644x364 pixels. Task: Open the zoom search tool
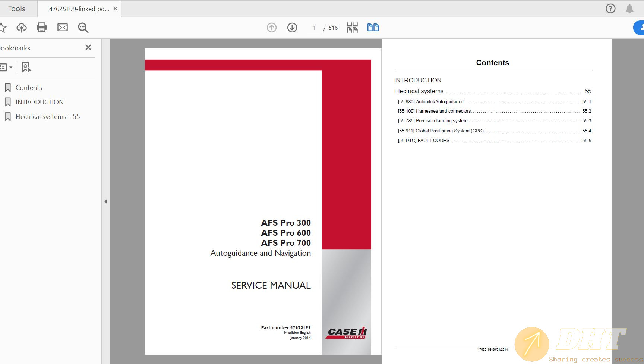click(83, 28)
